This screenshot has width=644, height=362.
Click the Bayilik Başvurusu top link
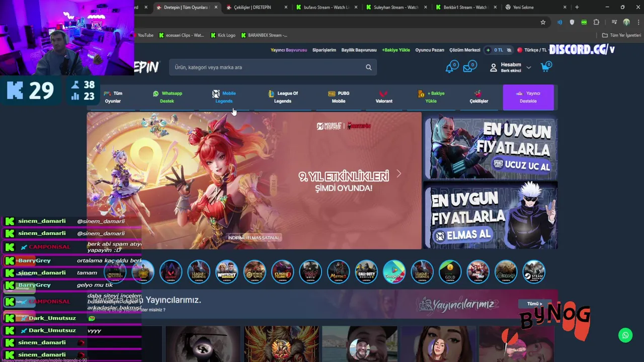pos(359,50)
